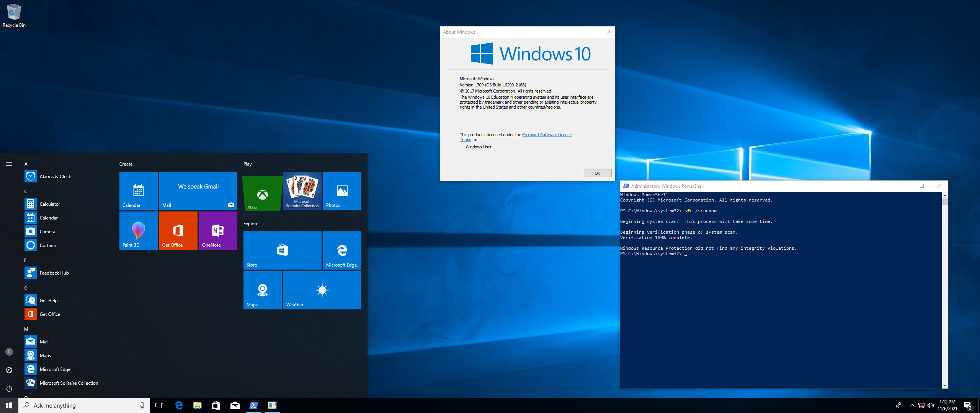Open Settings gear in Start menu
Screen dimensions: 980x413
[x=9, y=370]
